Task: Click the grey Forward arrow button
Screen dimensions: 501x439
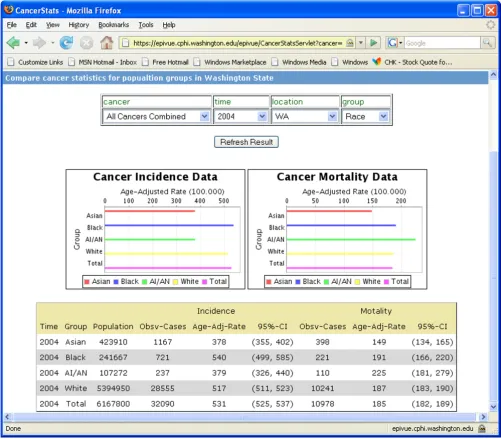Action: point(39,43)
